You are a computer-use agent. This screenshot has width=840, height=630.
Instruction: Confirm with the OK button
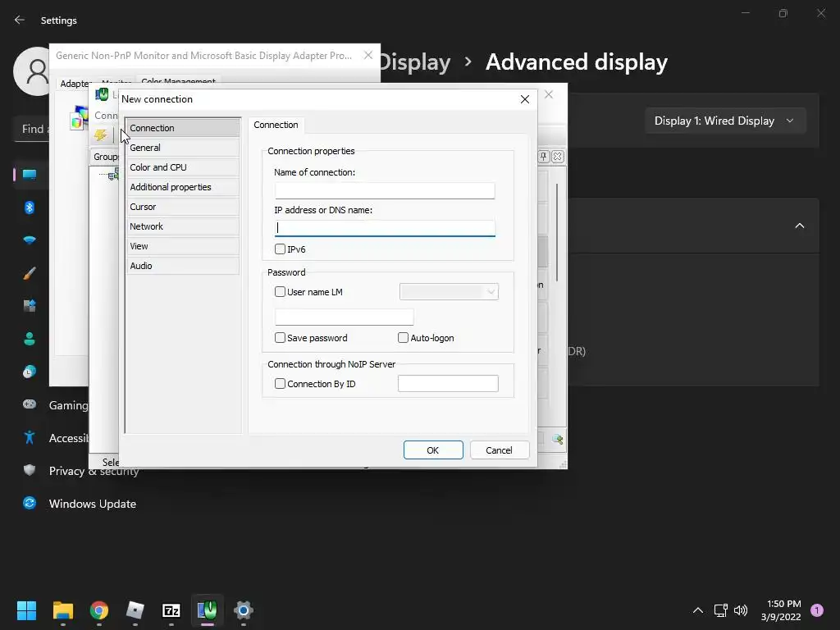433,450
